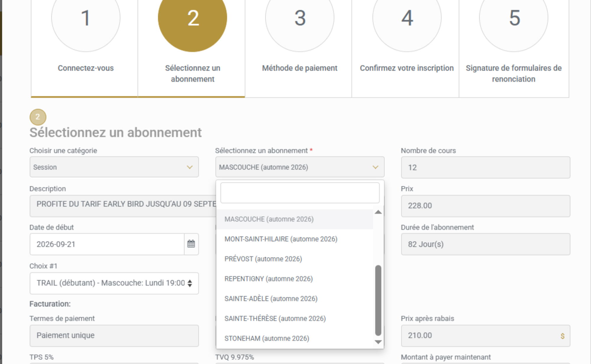Click the dropdown list scroll down arrow
This screenshot has height=364, width=591.
click(x=378, y=342)
